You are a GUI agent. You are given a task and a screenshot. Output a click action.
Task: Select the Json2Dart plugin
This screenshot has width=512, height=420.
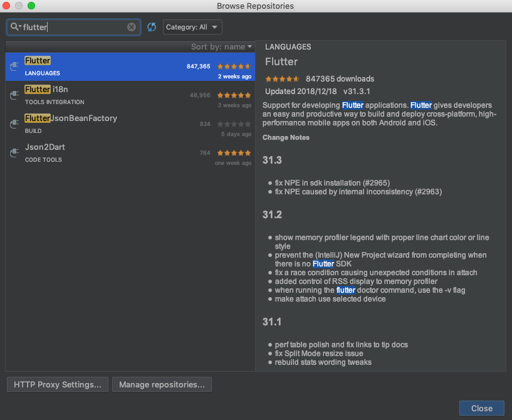(x=130, y=153)
